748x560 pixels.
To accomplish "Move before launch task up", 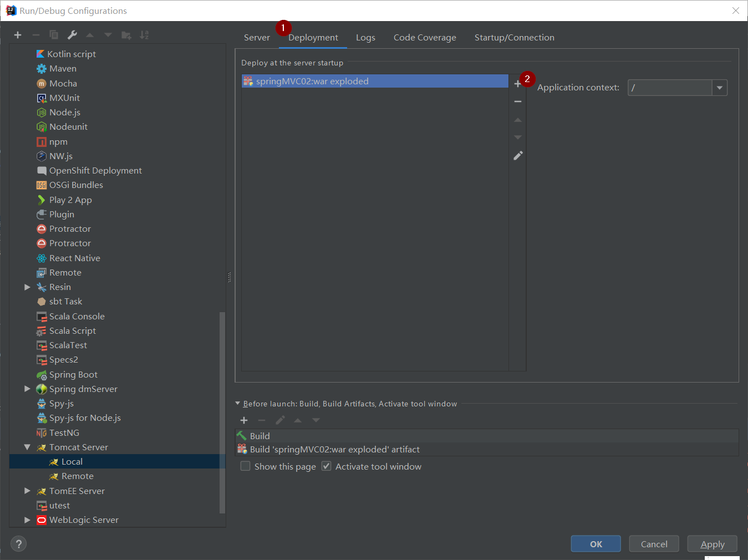I will coord(298,420).
